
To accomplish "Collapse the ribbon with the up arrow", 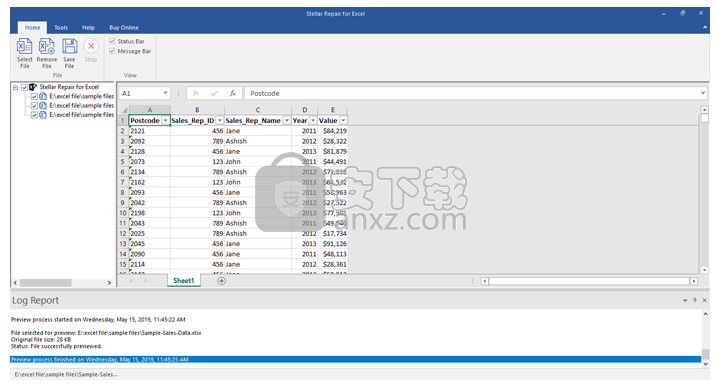I will pos(705,28).
